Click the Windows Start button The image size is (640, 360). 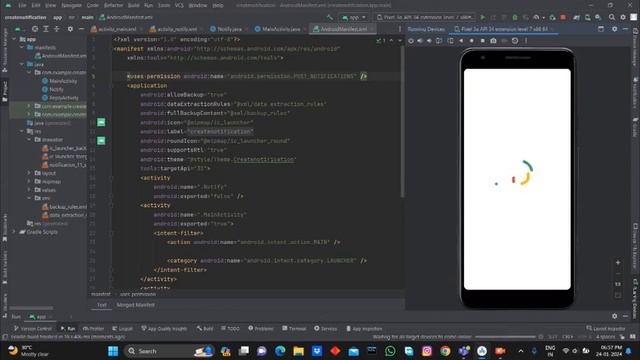[113, 351]
